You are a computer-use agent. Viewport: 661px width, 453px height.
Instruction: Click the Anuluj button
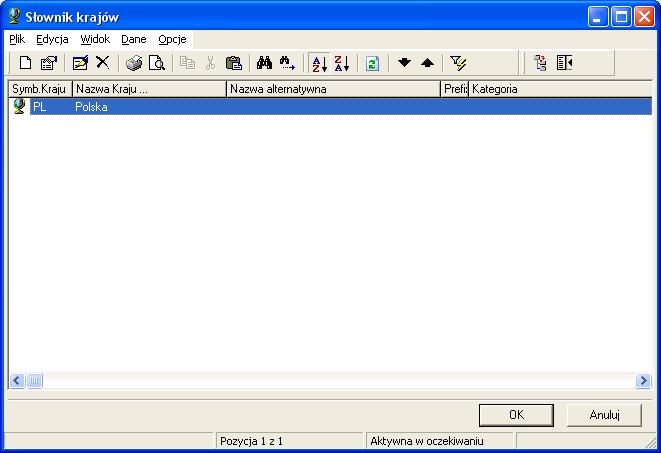[605, 415]
